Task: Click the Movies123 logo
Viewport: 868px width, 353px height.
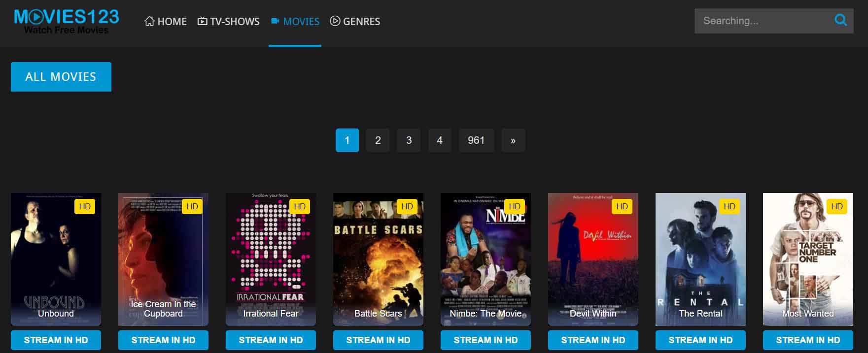Action: tap(67, 21)
